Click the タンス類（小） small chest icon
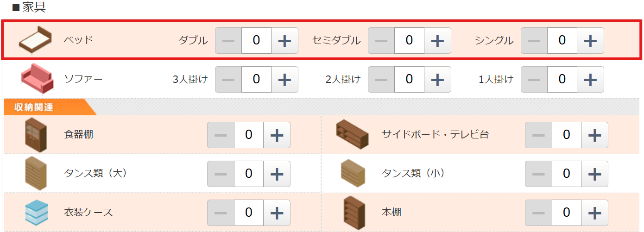The image size is (644, 232). (352, 174)
